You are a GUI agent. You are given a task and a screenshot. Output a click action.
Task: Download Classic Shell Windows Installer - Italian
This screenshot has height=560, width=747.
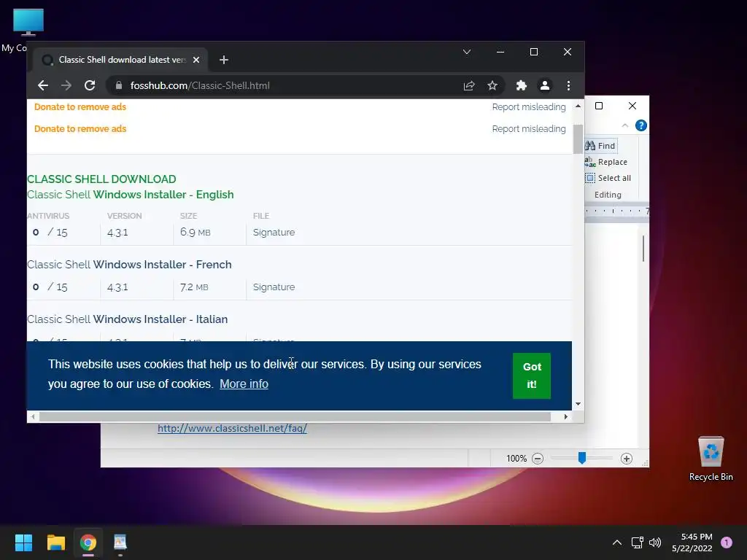pos(127,319)
